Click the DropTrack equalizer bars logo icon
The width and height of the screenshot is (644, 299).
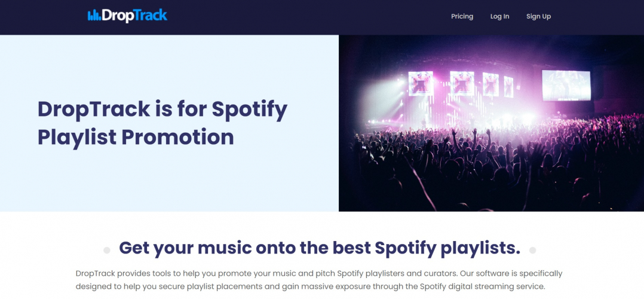pyautogui.click(x=94, y=16)
